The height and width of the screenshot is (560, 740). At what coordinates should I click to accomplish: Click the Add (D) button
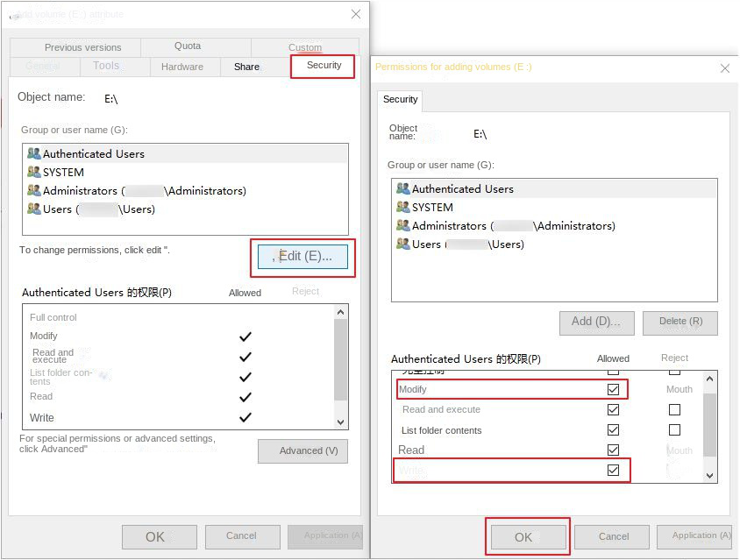(x=596, y=323)
